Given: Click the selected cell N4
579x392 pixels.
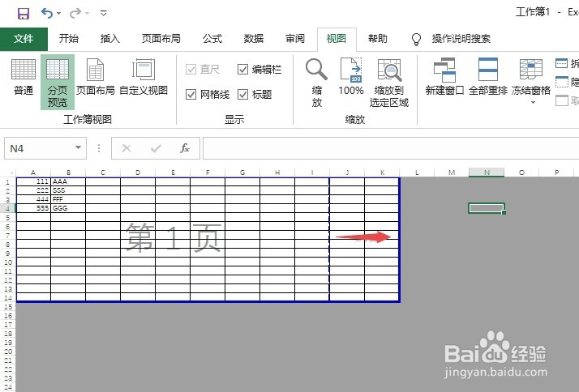Looking at the screenshot, I should tap(487, 208).
